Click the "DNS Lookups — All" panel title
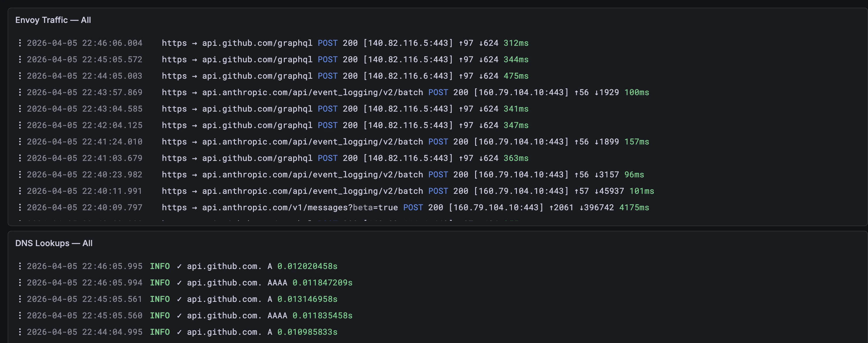868x343 pixels. pyautogui.click(x=54, y=243)
